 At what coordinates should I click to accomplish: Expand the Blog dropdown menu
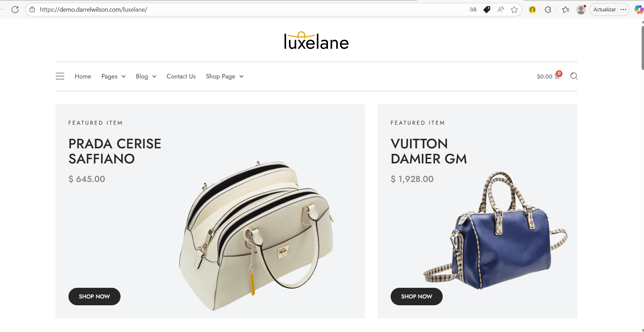[x=146, y=76]
